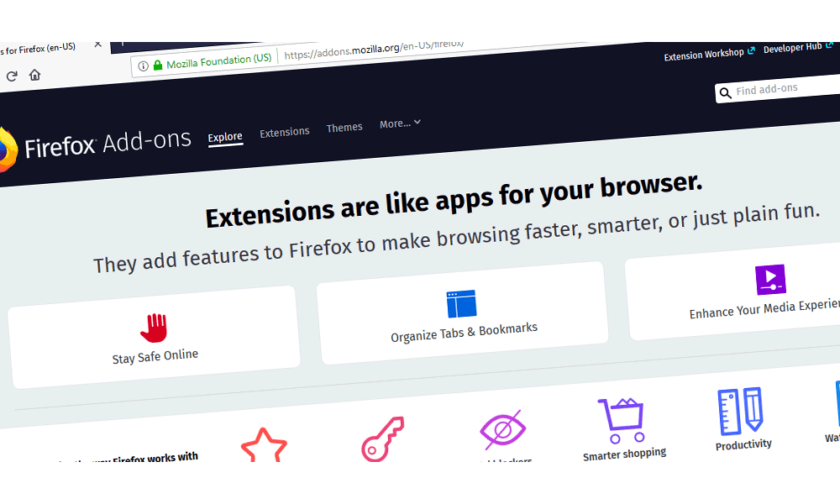The image size is (840, 504).
Task: Open the browser home icon
Action: (34, 74)
